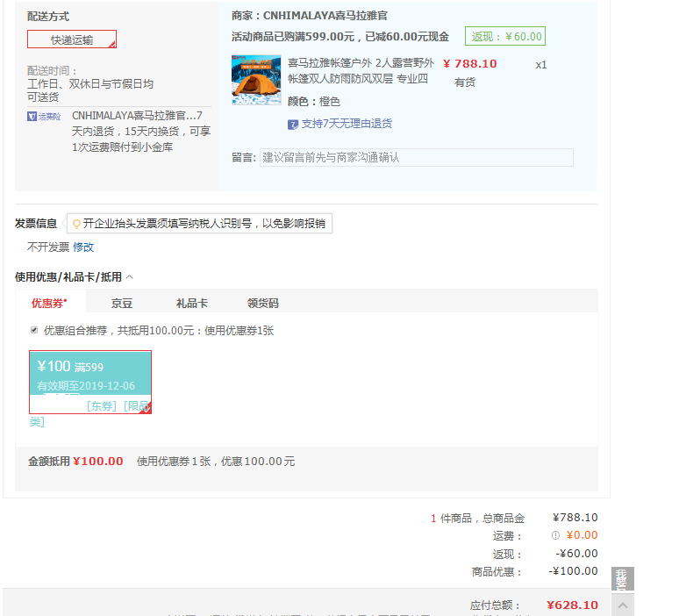Viewport: 679px width, 616px height.
Task: Click the 运费险 shield icon
Action: [32, 117]
